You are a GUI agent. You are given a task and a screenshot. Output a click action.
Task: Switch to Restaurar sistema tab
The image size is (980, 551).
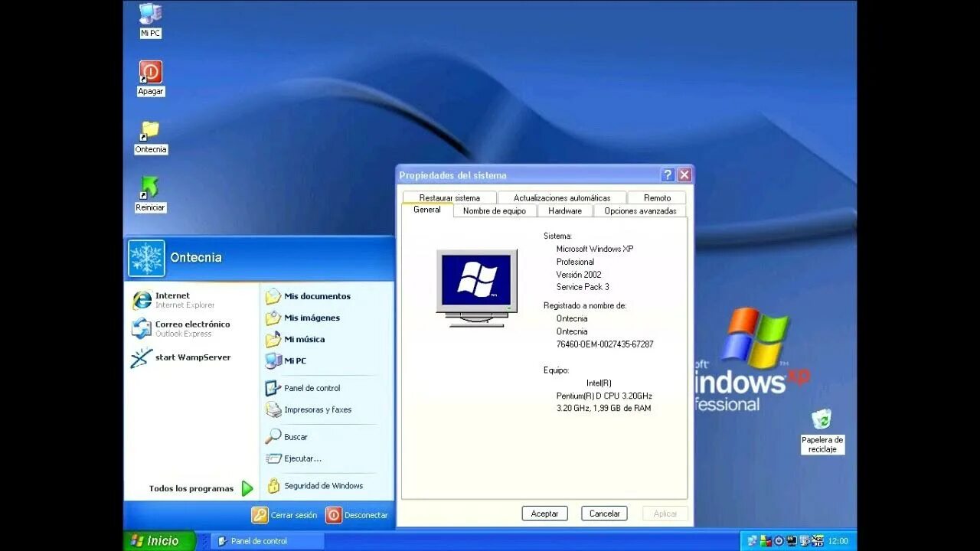(449, 197)
